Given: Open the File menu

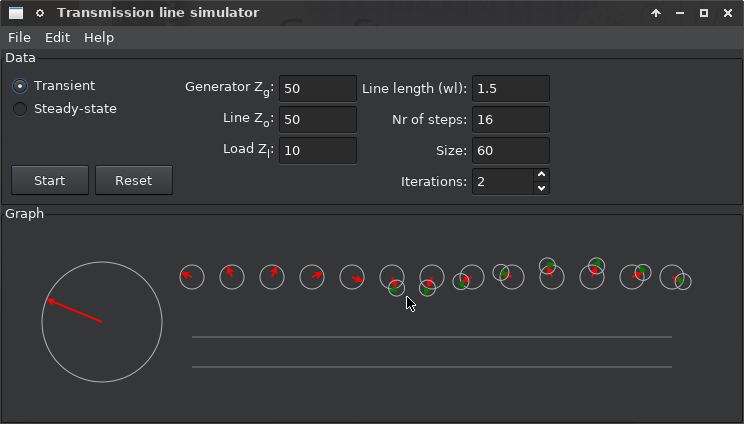Looking at the screenshot, I should click(x=19, y=37).
